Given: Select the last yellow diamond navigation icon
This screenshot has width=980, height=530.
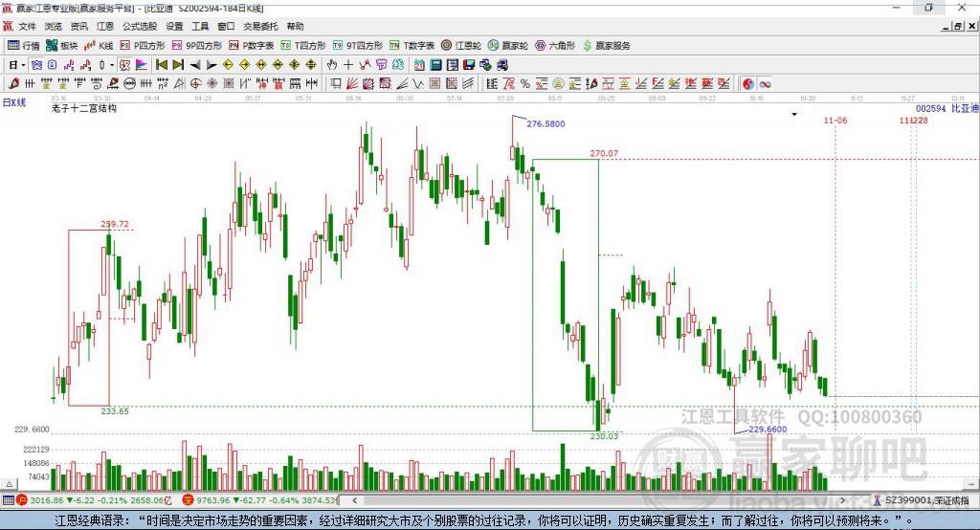Looking at the screenshot, I should coord(311,65).
